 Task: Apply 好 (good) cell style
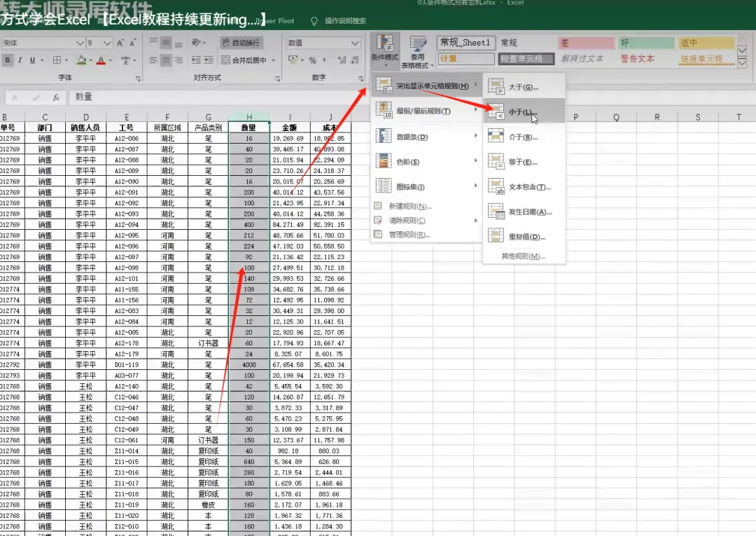647,43
